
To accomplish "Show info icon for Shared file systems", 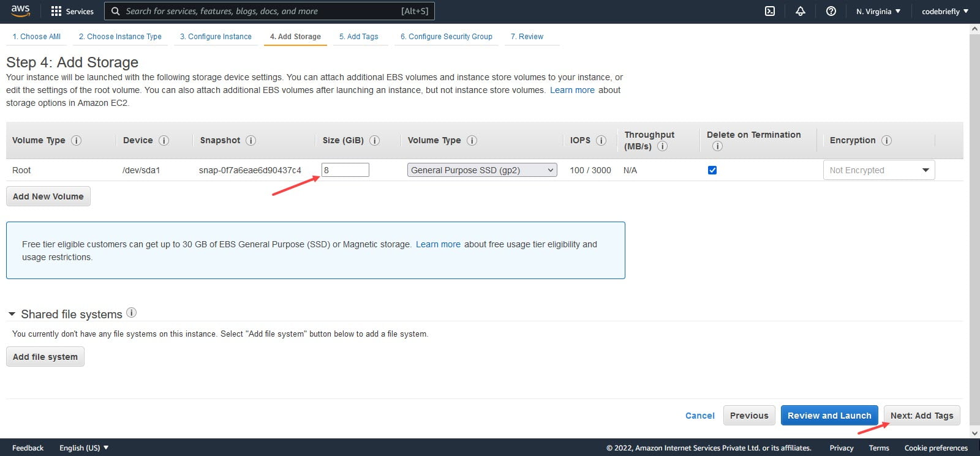I will [x=131, y=313].
